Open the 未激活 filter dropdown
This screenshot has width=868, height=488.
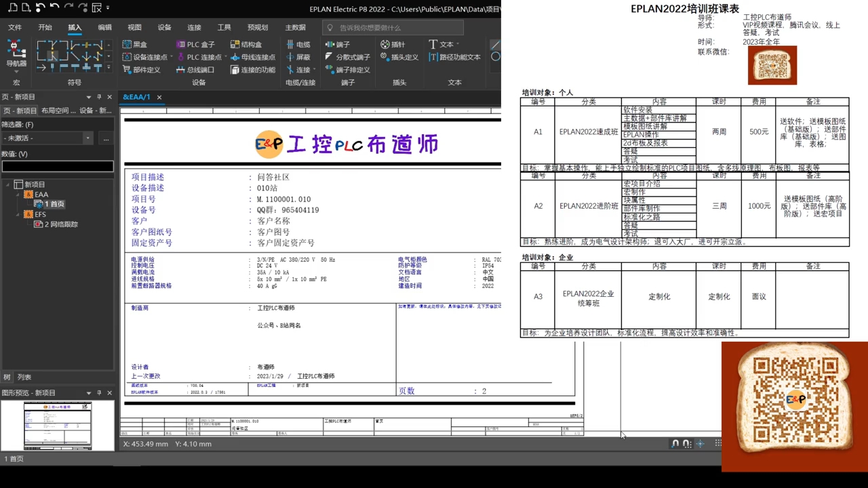[x=87, y=138]
